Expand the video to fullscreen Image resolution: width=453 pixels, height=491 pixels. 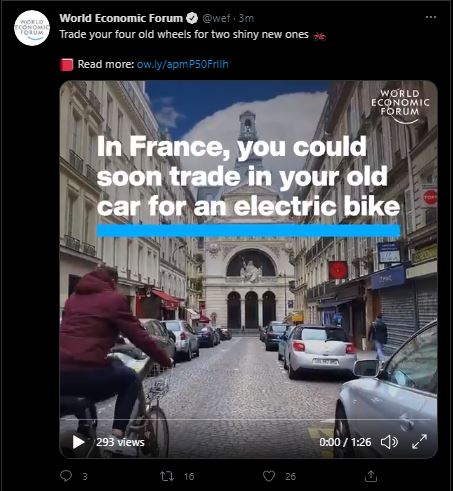click(x=419, y=442)
